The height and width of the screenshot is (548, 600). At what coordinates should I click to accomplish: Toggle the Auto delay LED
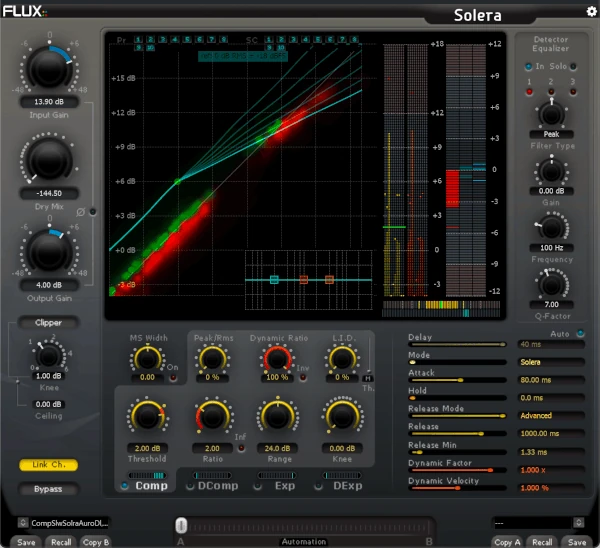[x=580, y=333]
